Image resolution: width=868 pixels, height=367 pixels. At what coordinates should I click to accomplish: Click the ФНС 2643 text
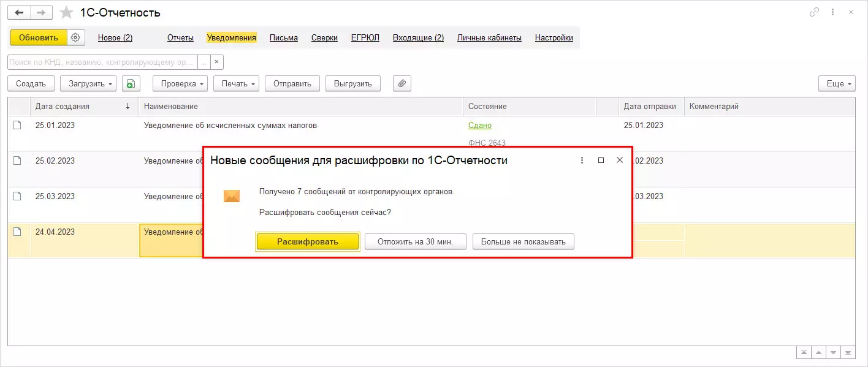[x=487, y=143]
